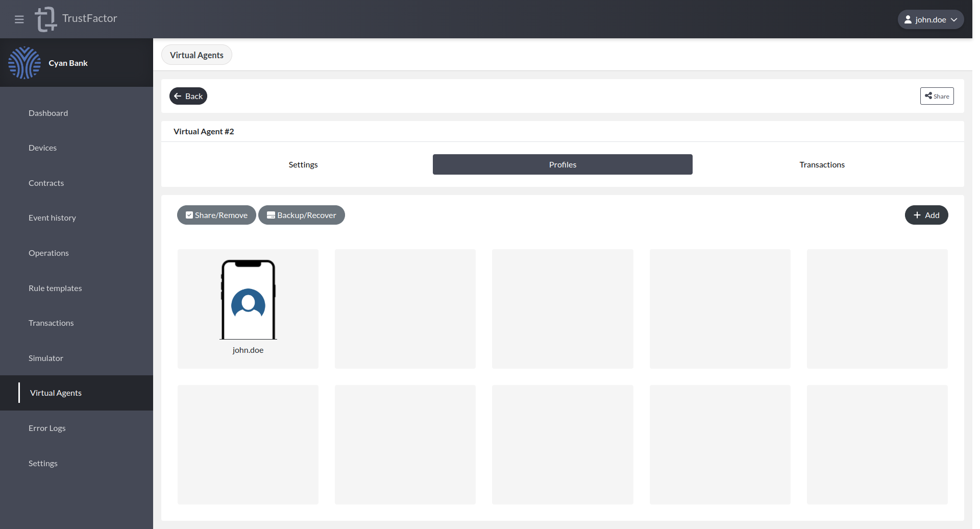Toggle Backup/Recover mode
This screenshot has height=529, width=980.
[301, 214]
